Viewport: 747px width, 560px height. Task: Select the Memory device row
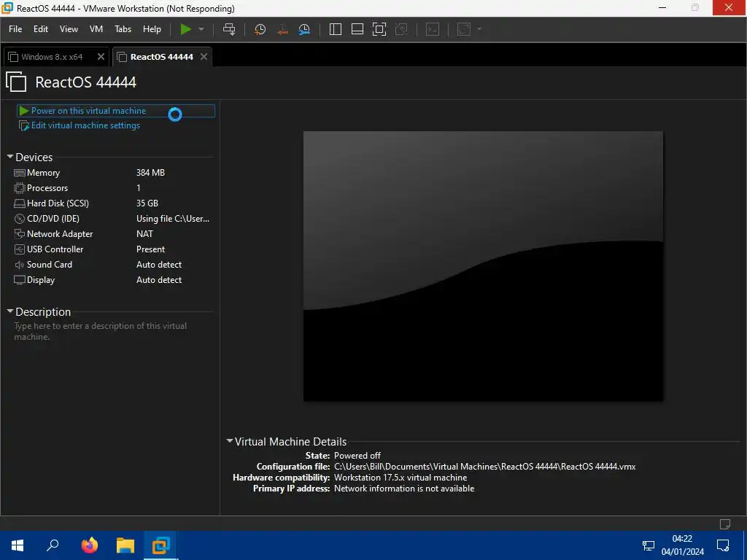click(112, 173)
